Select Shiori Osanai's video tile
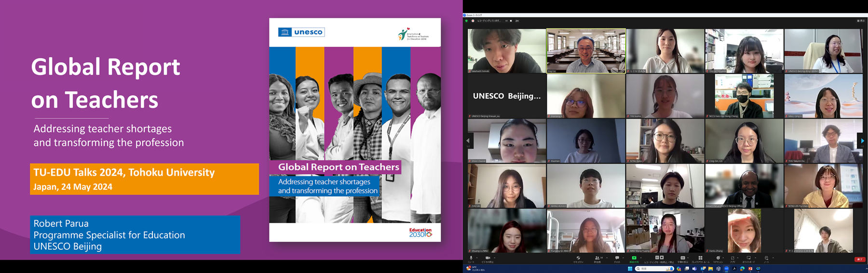 coord(507,141)
